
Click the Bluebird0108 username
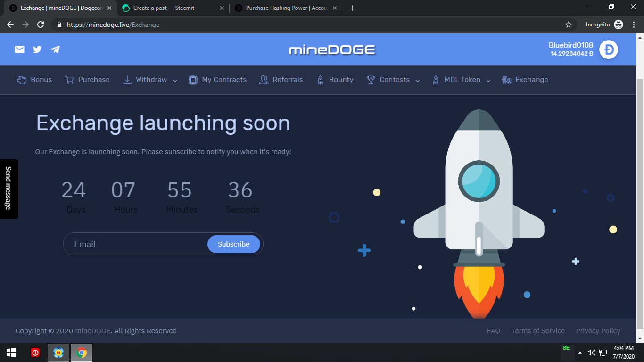571,45
